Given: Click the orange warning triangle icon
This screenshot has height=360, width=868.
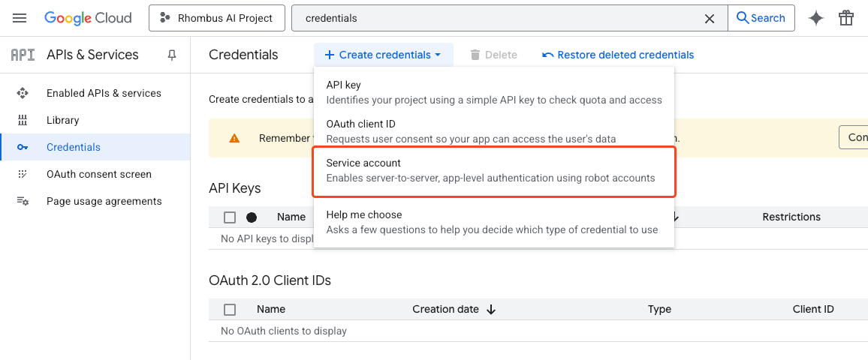Looking at the screenshot, I should point(235,138).
